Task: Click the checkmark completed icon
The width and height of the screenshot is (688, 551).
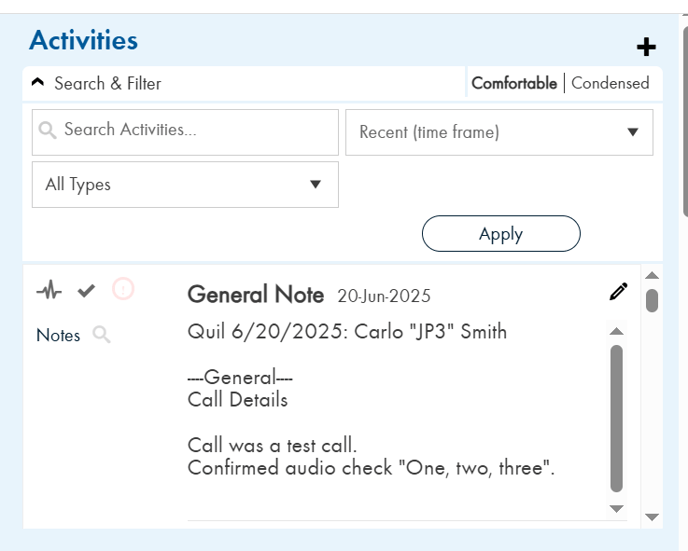Action: 86,290
